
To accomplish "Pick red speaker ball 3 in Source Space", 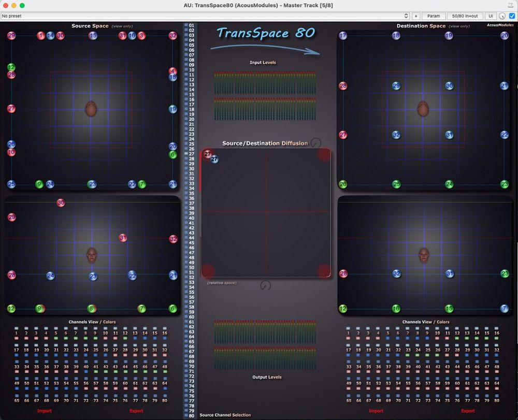I will [x=141, y=35].
